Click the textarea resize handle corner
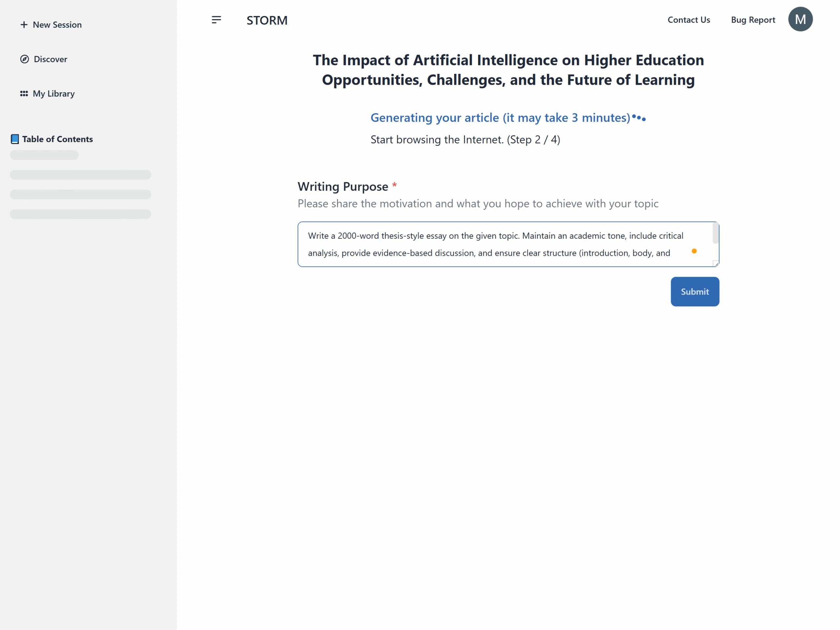The image size is (840, 630). 716,264
